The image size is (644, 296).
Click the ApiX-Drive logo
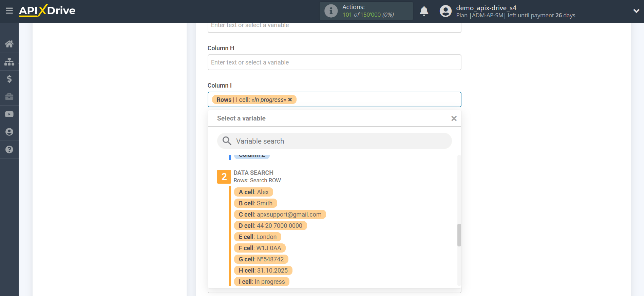(47, 11)
